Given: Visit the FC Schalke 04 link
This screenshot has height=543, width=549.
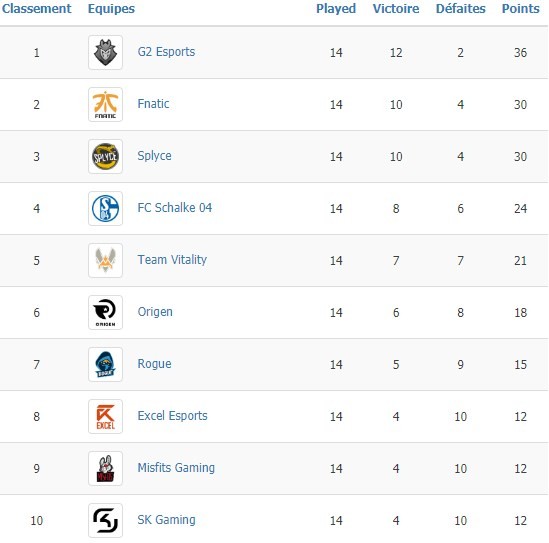Looking at the screenshot, I should [175, 208].
